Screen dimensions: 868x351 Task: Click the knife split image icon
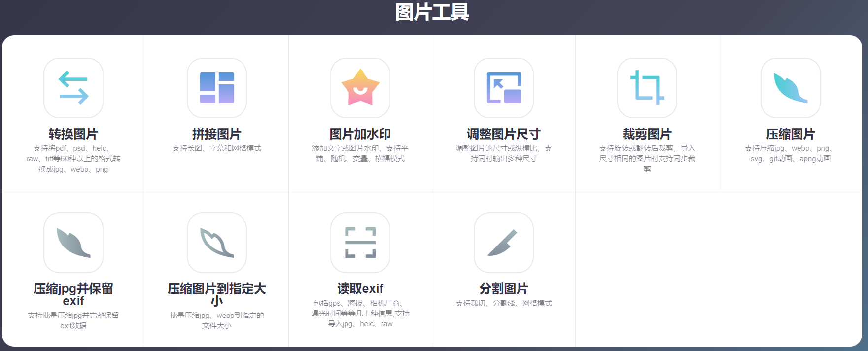(x=504, y=243)
